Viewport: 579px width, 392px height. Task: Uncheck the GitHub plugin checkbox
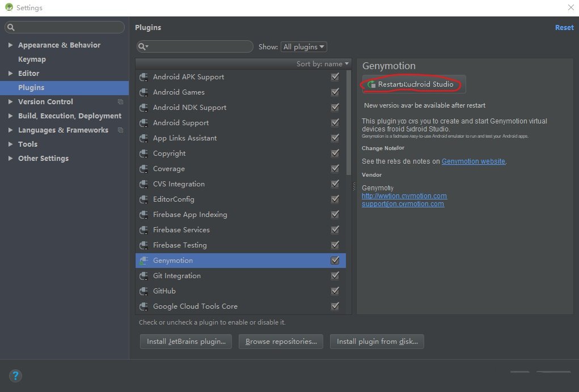[x=335, y=291]
